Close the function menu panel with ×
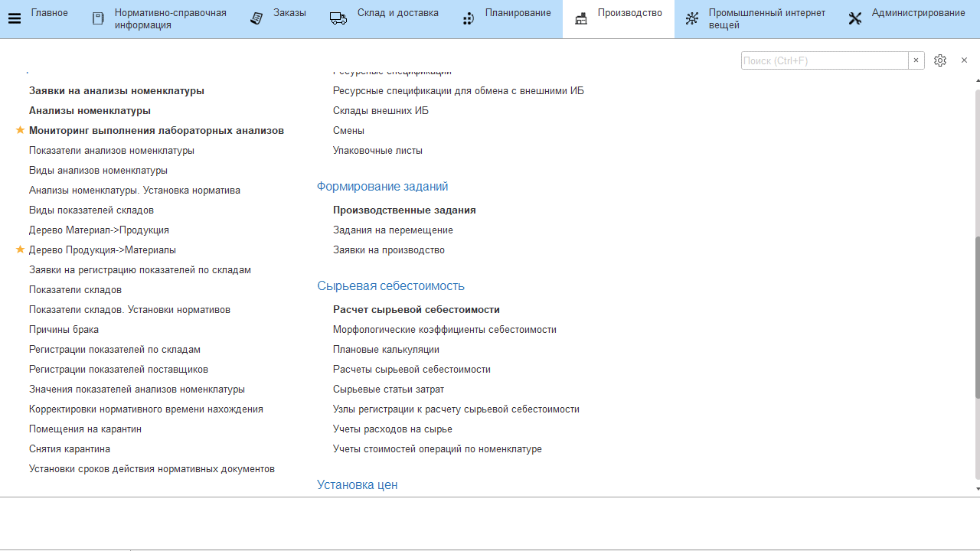Viewport: 980px width, 551px height. click(964, 60)
